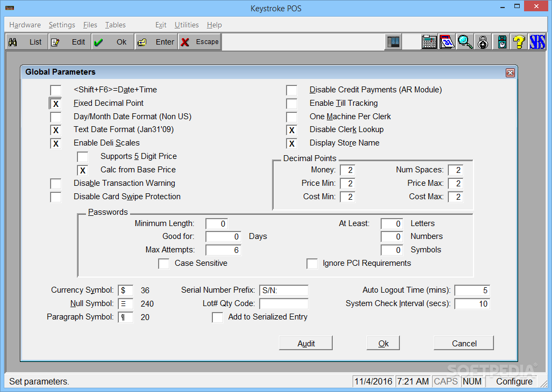The image size is (552, 392).
Task: Click the Cost Max field
Action: click(456, 197)
